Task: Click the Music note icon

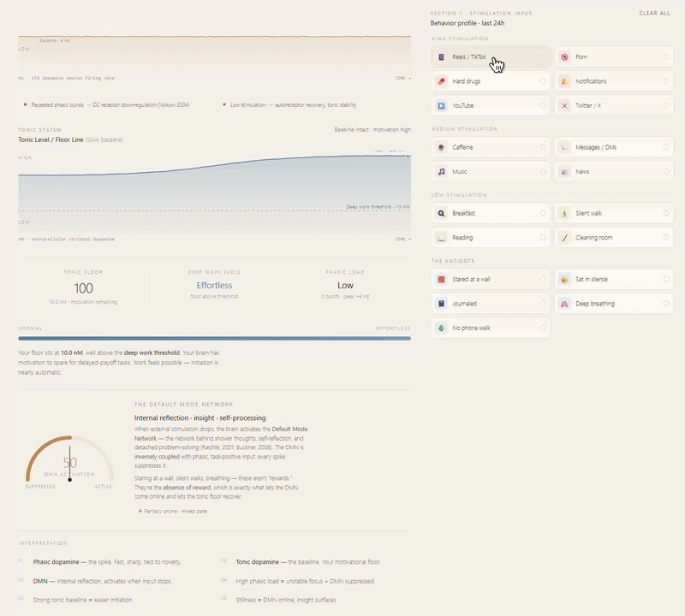Action: [x=442, y=172]
